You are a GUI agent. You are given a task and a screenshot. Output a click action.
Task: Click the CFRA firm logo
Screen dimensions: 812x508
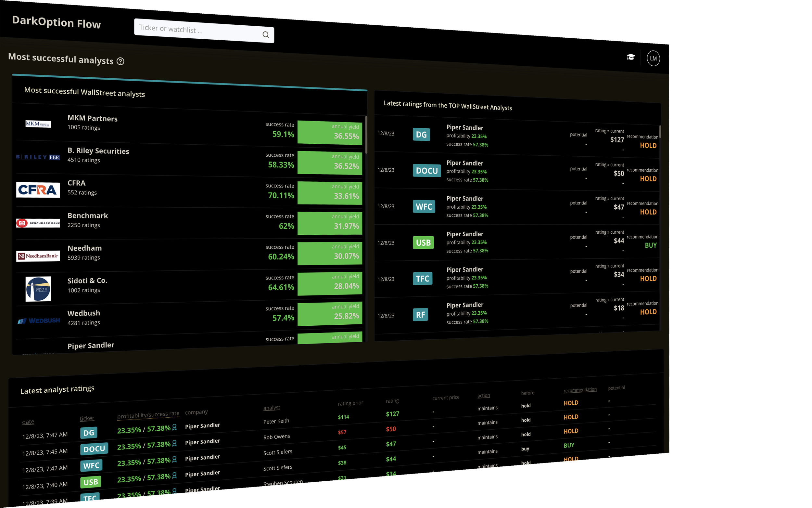[x=38, y=189]
